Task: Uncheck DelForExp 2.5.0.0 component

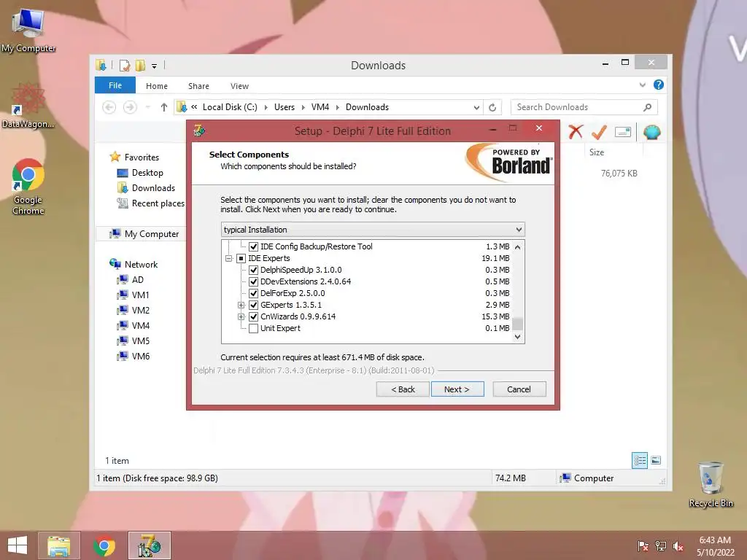Action: click(x=253, y=293)
